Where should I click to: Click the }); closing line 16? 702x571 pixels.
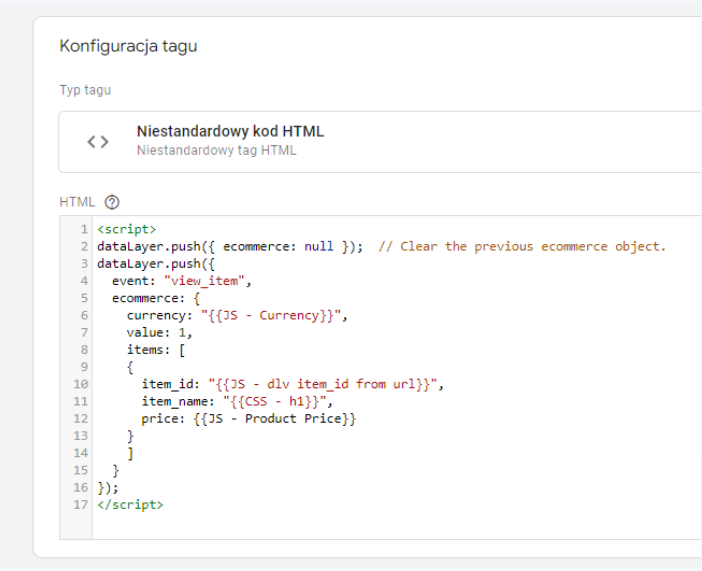tap(108, 488)
